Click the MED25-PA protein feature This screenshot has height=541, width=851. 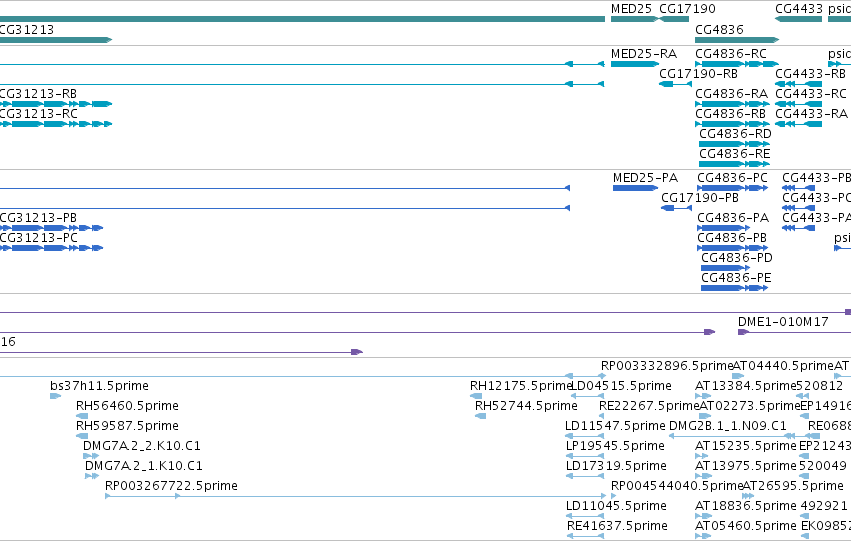pos(636,188)
